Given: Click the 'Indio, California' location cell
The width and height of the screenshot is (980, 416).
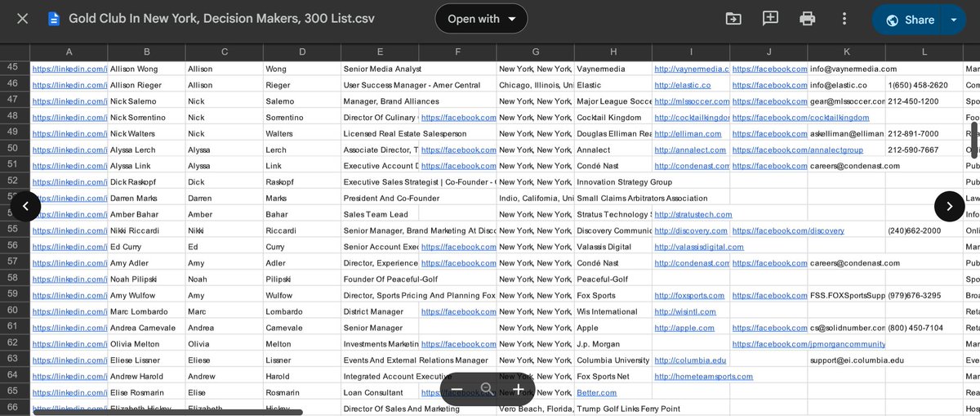Looking at the screenshot, I should (x=536, y=199).
